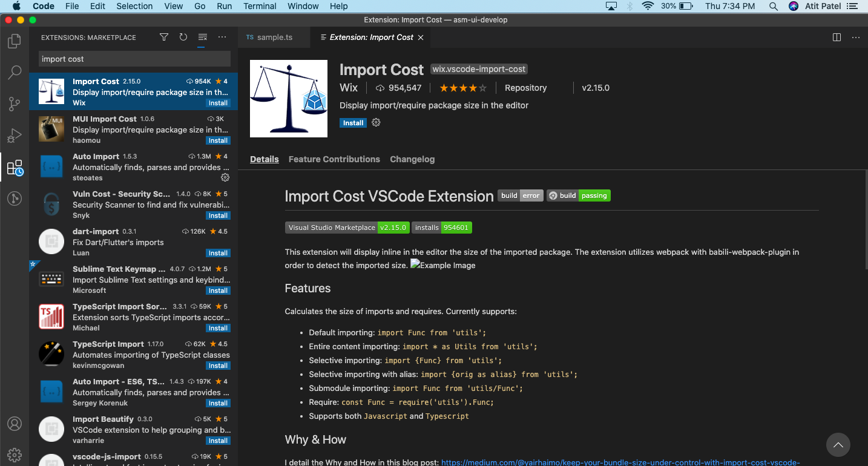
Task: Open the Feature Contributions tab
Action: (x=334, y=159)
